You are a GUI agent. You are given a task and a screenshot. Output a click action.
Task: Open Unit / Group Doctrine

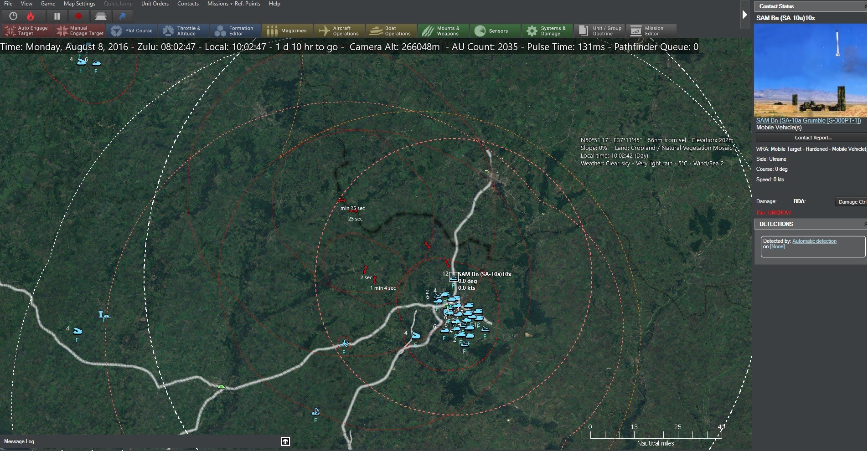(599, 31)
